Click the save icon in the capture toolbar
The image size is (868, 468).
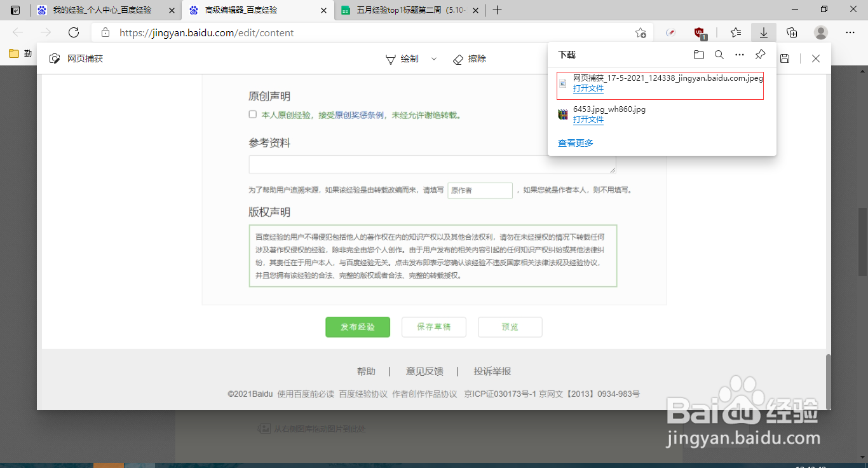tap(785, 59)
